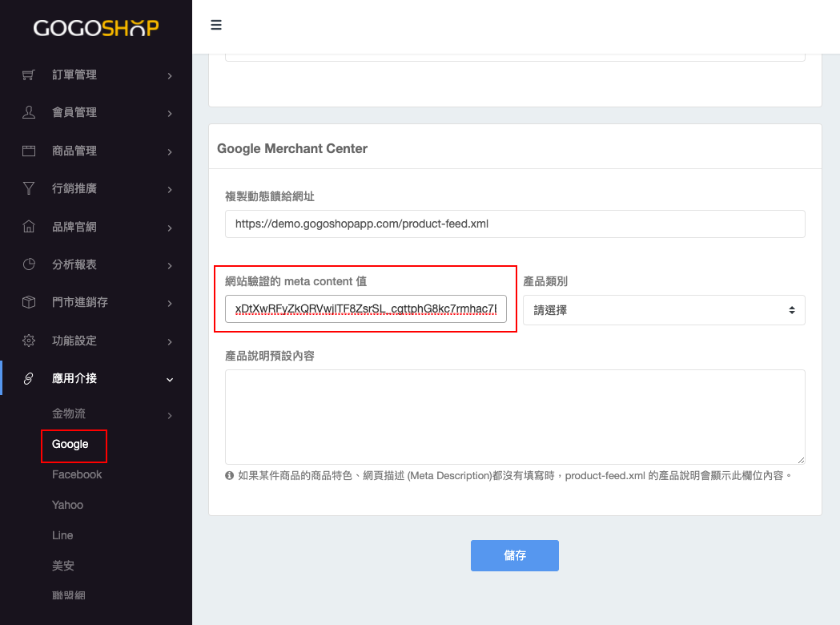840x625 pixels.
Task: Click the 網站驗證的 meta content 值 label
Action: point(295,281)
